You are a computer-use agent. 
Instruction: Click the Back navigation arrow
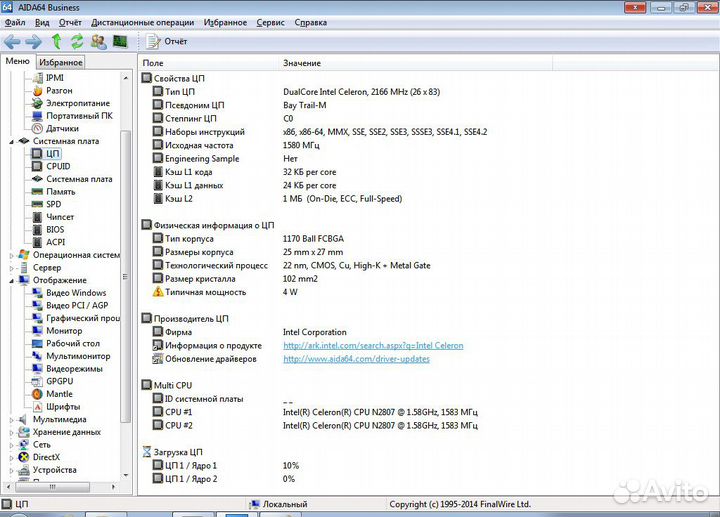pyautogui.click(x=12, y=42)
